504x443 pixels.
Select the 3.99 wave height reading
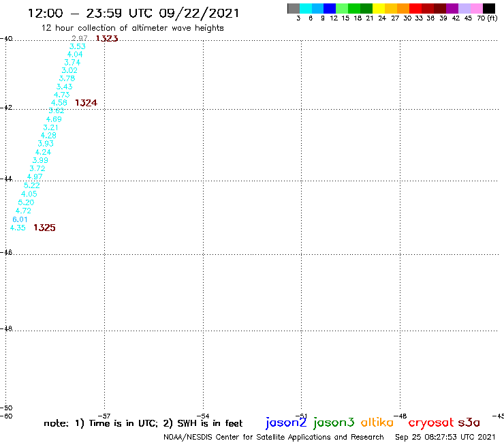[40, 160]
